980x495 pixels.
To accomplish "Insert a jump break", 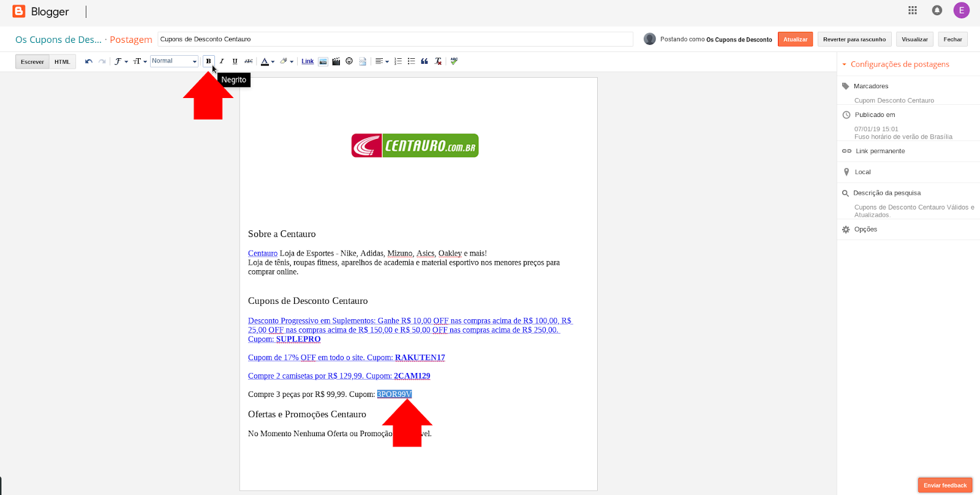I will (363, 61).
